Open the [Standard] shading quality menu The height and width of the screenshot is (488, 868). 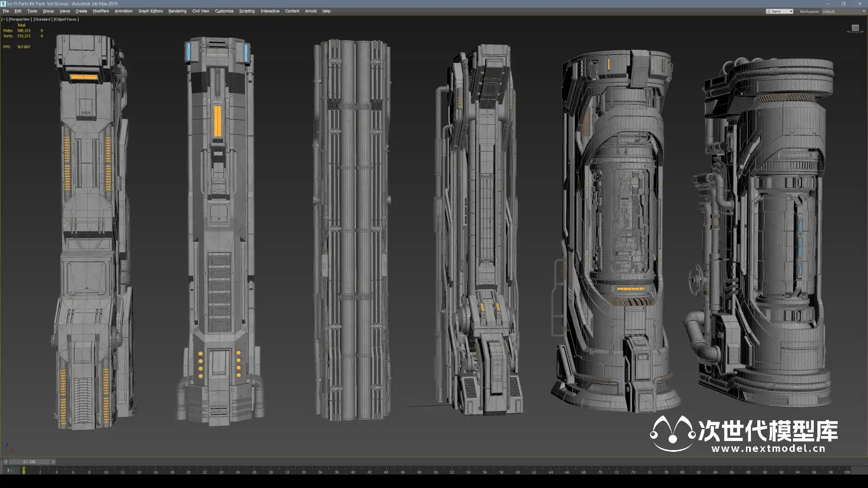42,19
